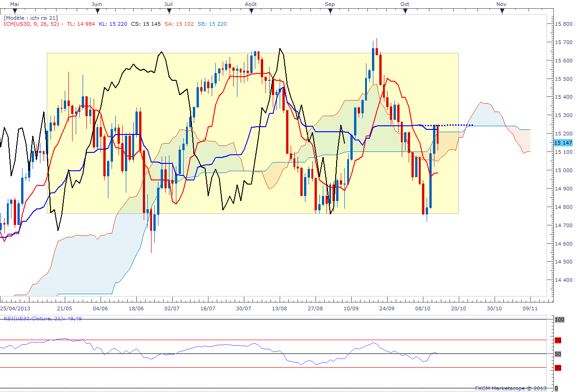Click the 21/05 date axis label

(64, 308)
